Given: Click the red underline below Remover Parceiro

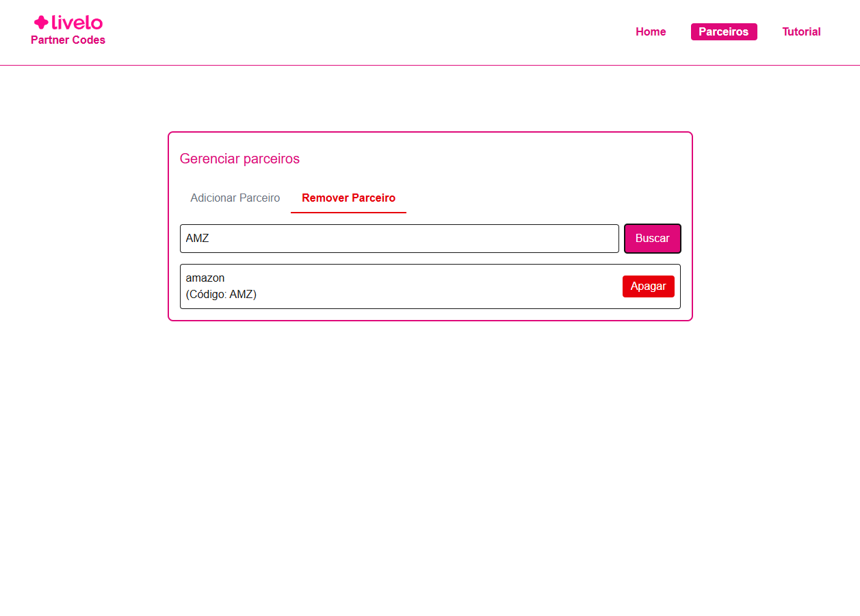Looking at the screenshot, I should pos(348,213).
